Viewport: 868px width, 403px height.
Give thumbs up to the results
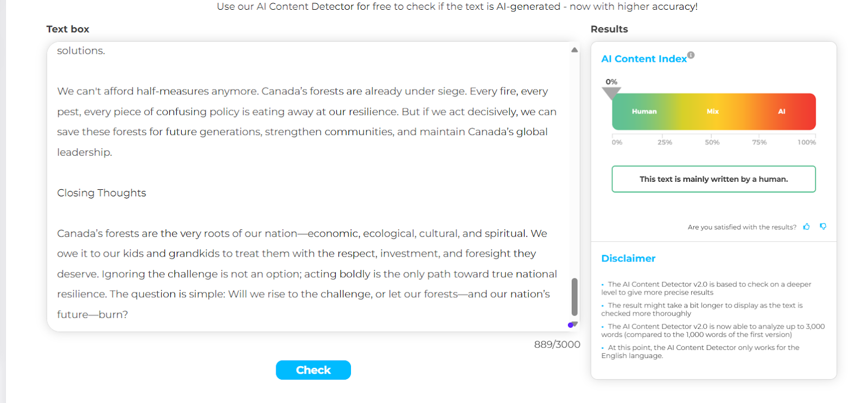coord(807,227)
